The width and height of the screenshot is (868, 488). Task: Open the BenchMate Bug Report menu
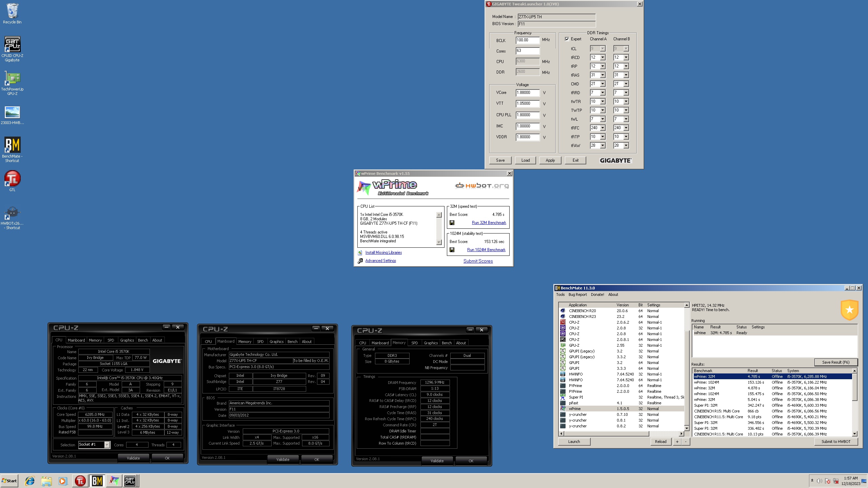click(x=577, y=294)
